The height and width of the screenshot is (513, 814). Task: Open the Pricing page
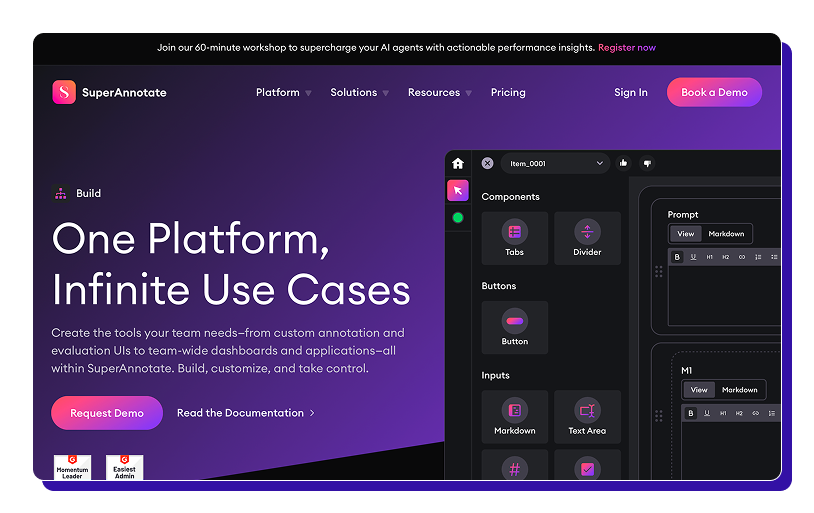tap(508, 92)
